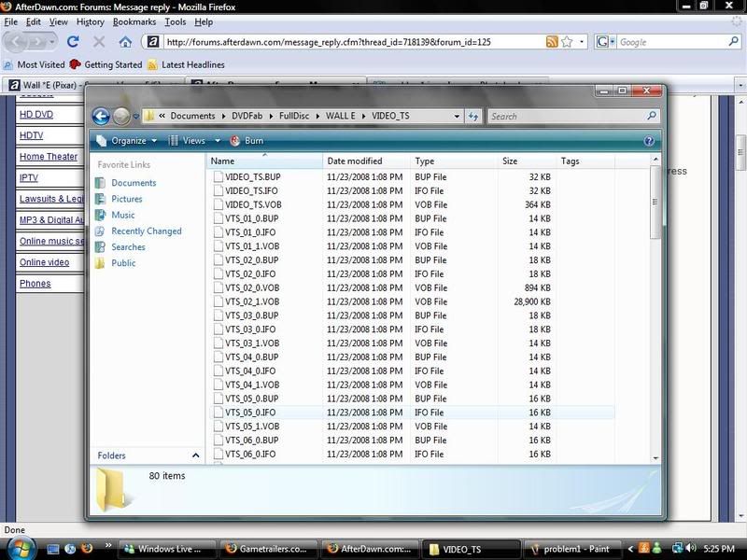Sort files by Name column
Viewport: 747px width, 560px height.
click(x=265, y=161)
